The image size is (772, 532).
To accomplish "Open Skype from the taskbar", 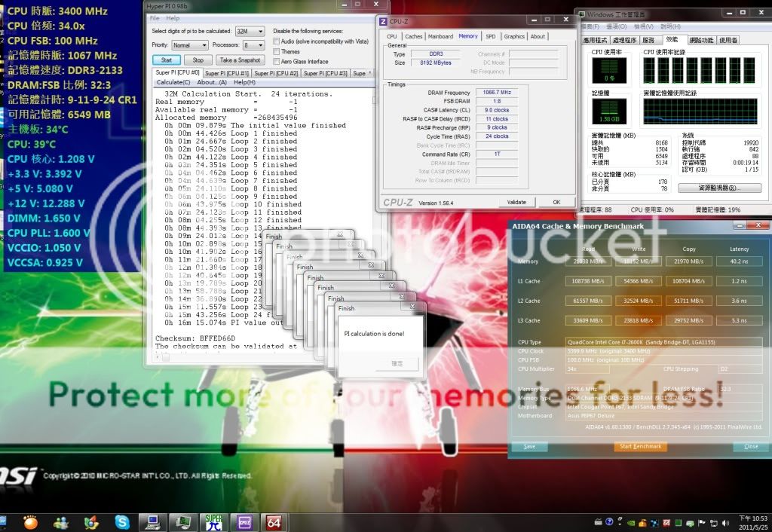I will click(121, 522).
